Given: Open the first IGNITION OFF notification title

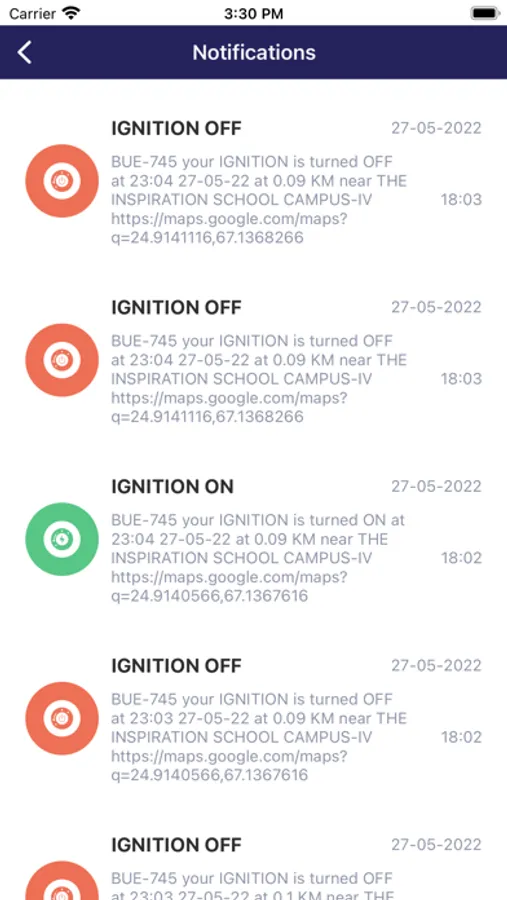Looking at the screenshot, I should tap(176, 129).
